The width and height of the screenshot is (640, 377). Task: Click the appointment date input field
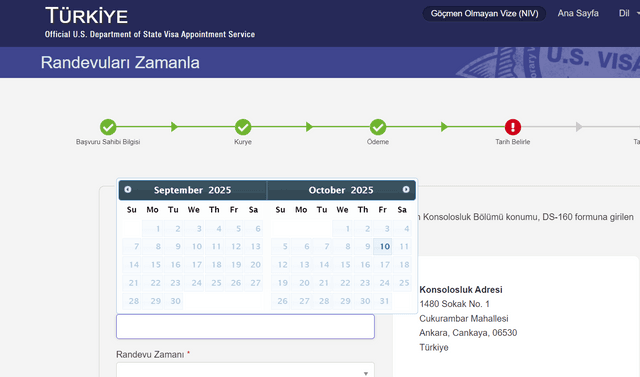[245, 326]
